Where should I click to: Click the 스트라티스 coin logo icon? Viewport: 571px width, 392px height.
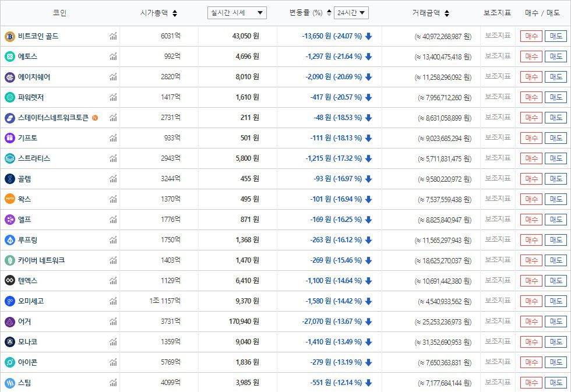[x=9, y=158]
